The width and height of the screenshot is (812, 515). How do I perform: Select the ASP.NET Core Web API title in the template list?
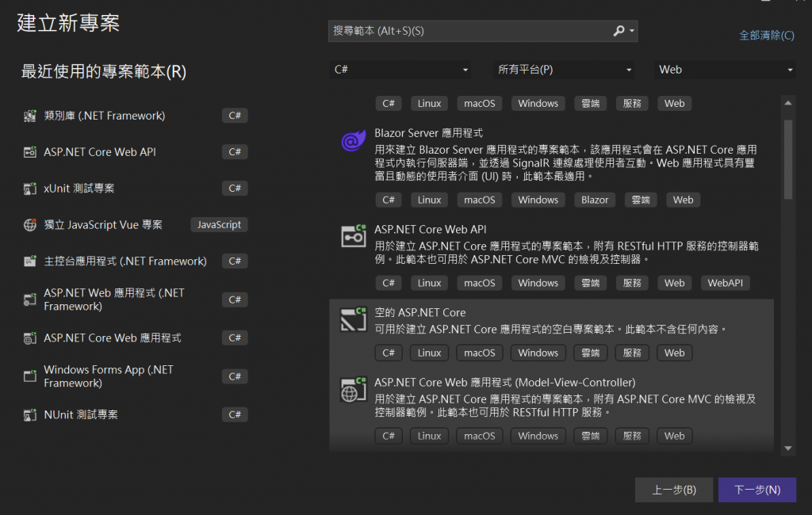tap(431, 229)
